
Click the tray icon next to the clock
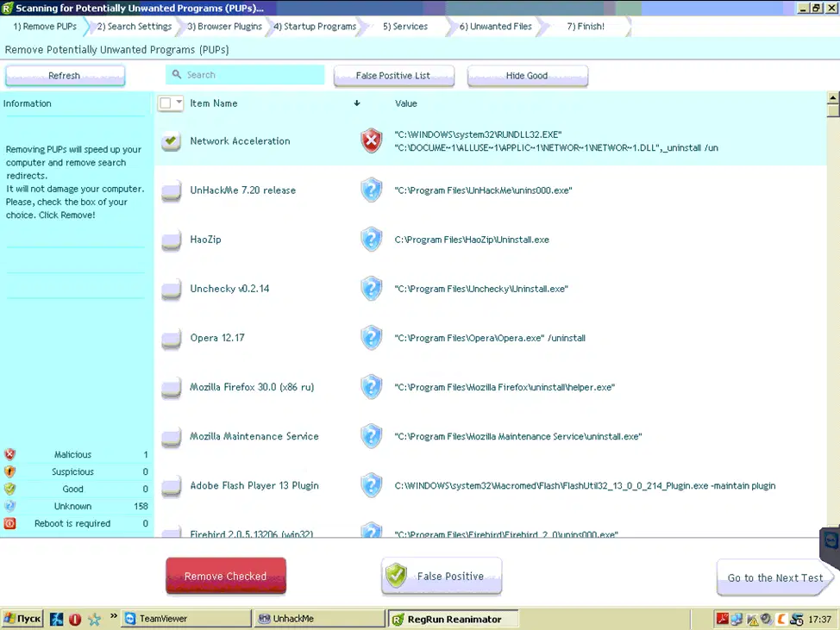(797, 620)
